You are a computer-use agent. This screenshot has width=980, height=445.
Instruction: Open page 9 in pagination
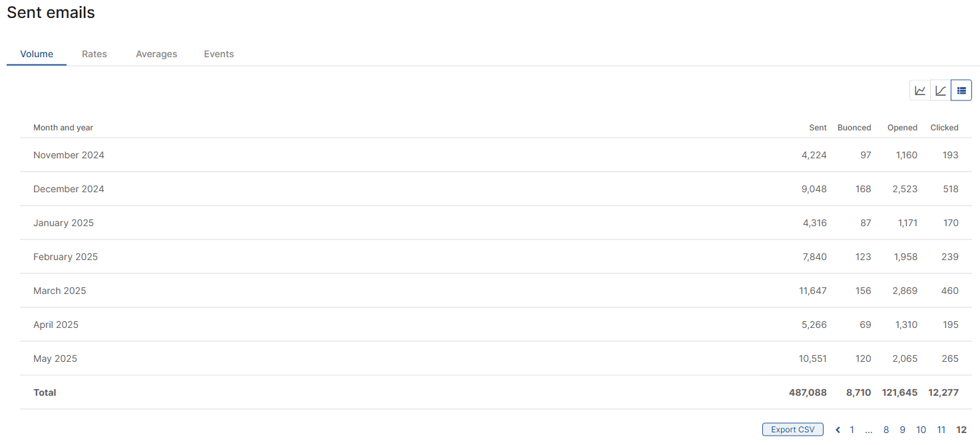tap(903, 430)
